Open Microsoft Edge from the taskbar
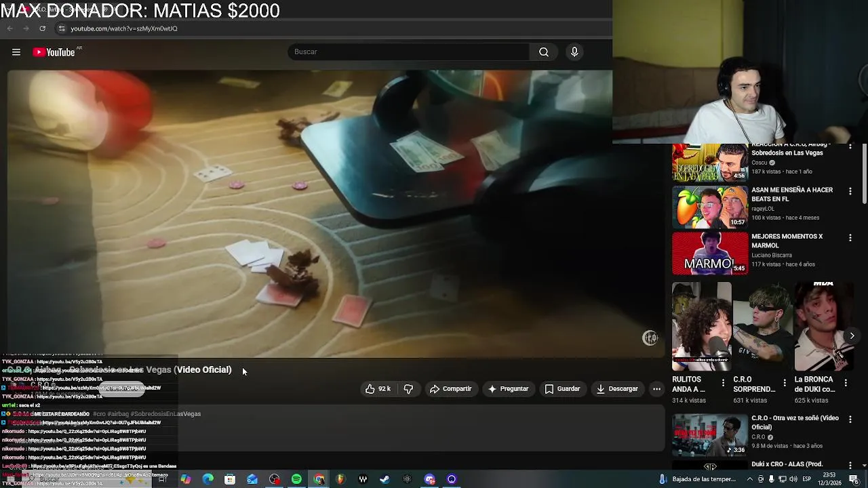 208,479
